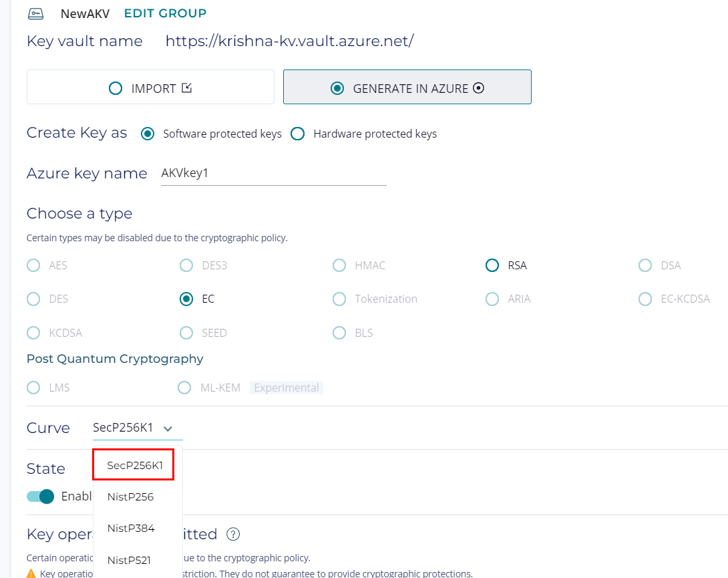Click the EDIT GROUP link
Screen dimensions: 728x578
click(x=165, y=13)
